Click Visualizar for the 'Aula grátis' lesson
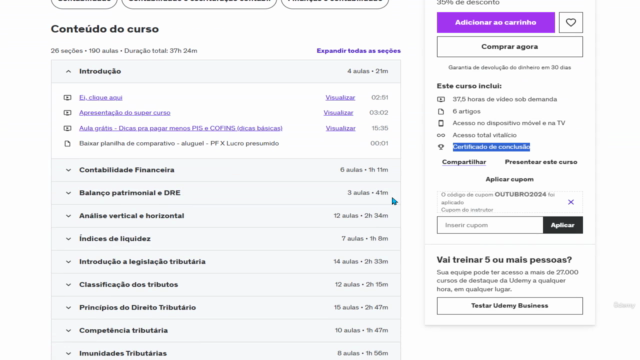The width and height of the screenshot is (640, 360). click(340, 128)
